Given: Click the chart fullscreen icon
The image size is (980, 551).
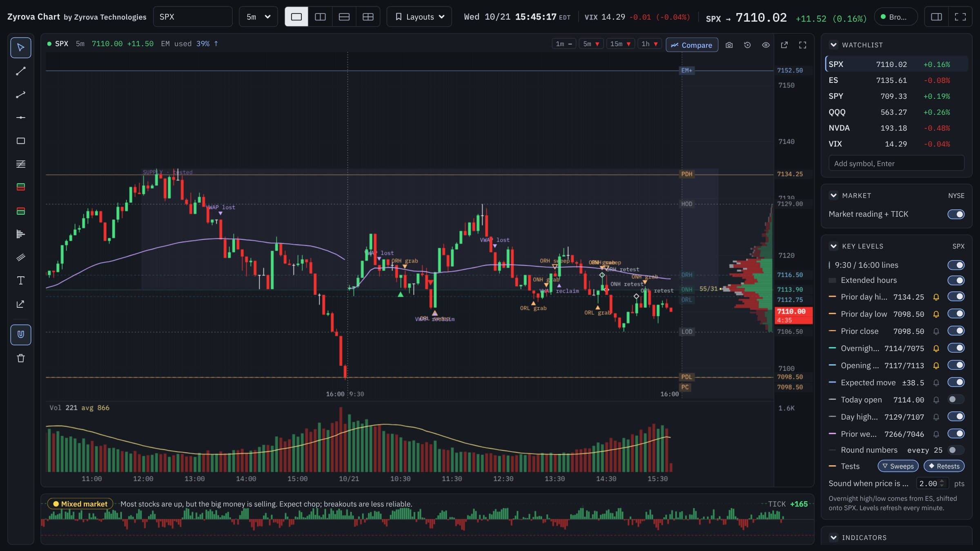Looking at the screenshot, I should coord(802,45).
